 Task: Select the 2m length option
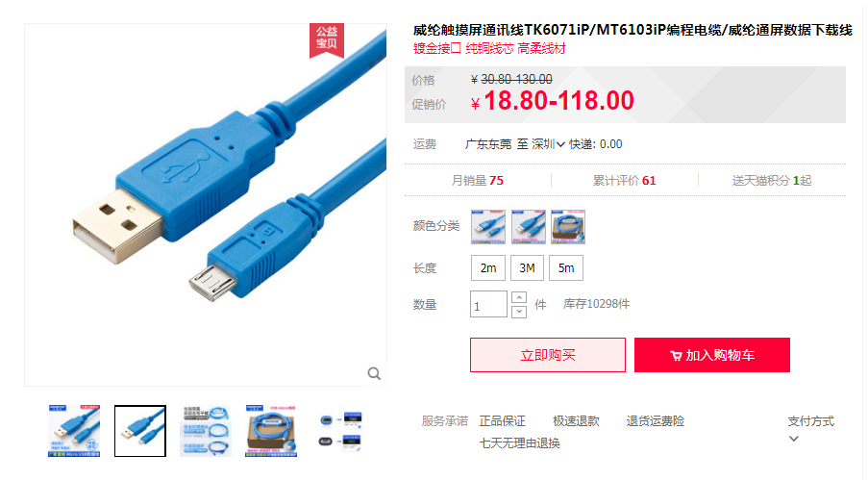tap(488, 268)
